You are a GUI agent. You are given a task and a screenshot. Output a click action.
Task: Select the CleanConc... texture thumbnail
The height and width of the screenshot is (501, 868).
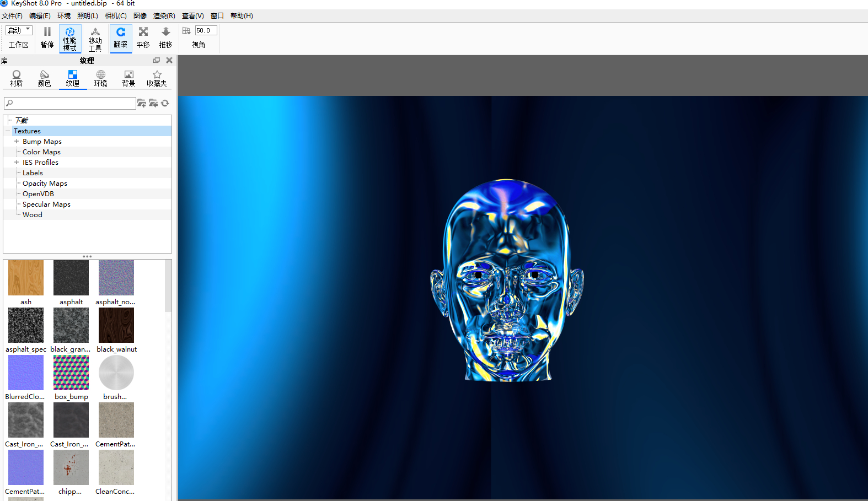tap(116, 467)
